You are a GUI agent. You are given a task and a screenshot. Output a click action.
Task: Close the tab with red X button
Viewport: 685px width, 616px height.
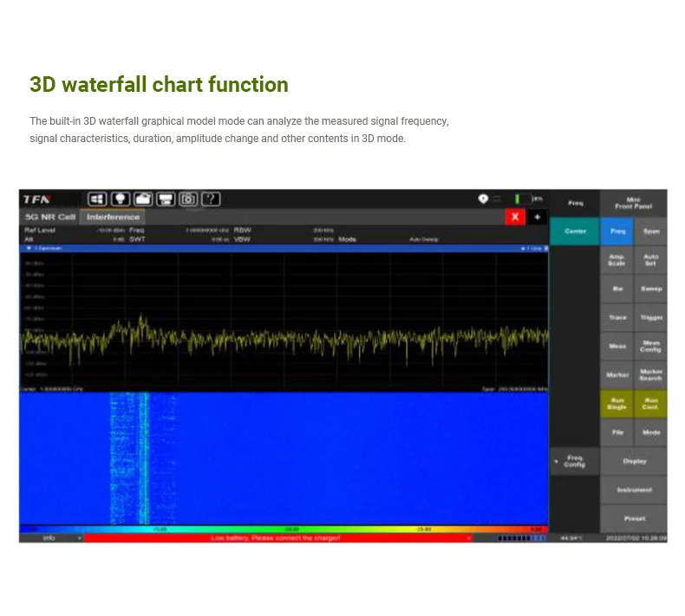point(515,217)
